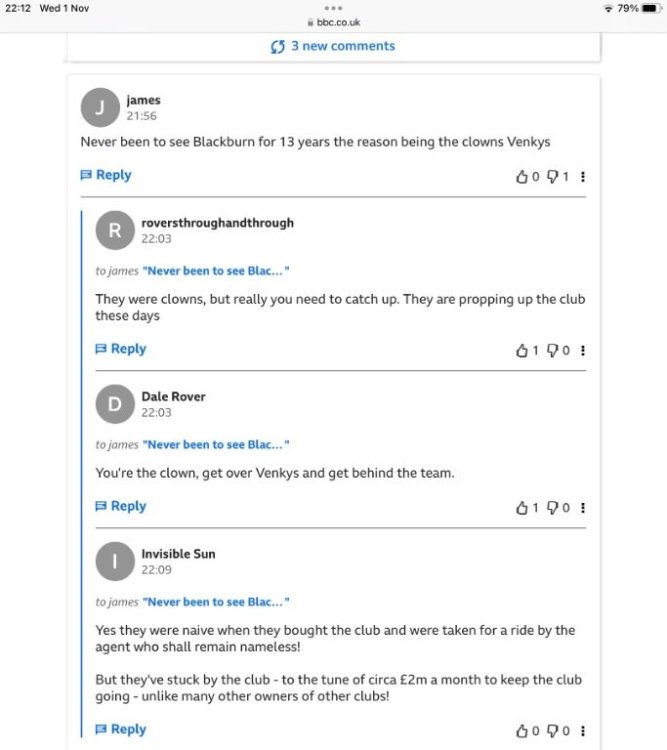Tap the james avatar circle
Screen dimensions: 667x750
coord(99,107)
